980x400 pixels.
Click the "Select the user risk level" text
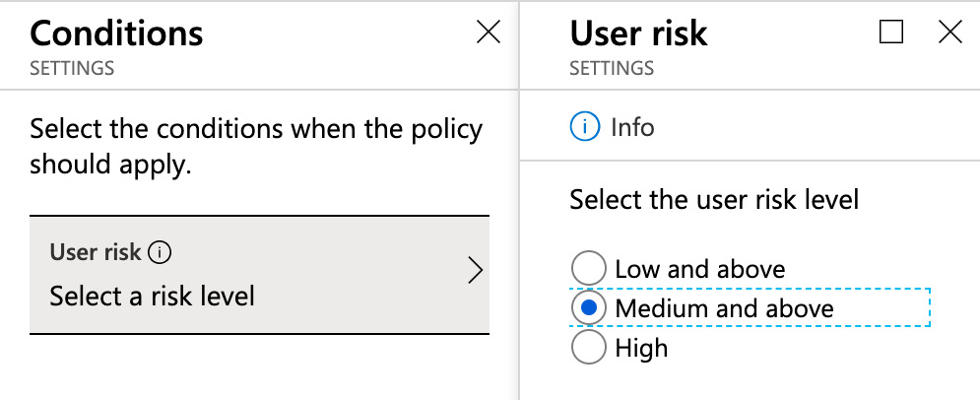point(715,200)
